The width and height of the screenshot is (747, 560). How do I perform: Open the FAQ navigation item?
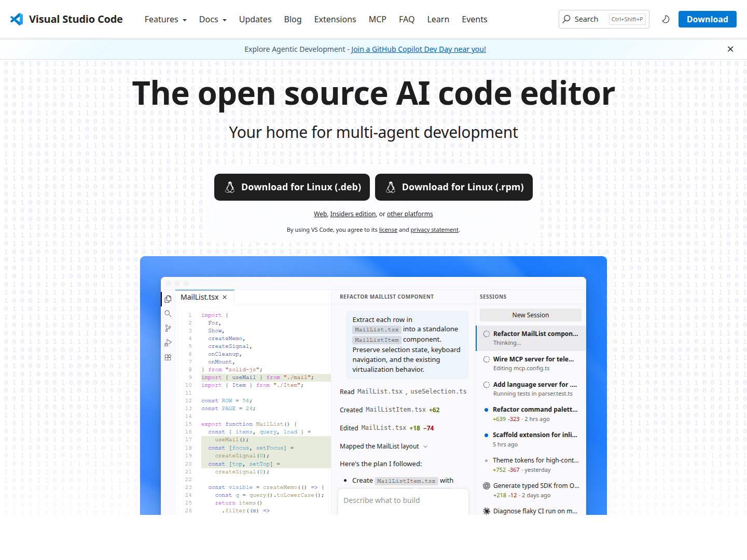point(407,19)
